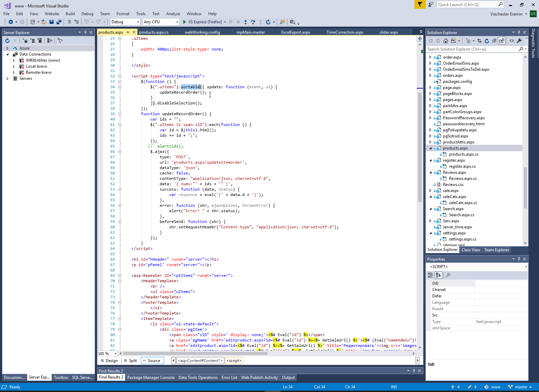This screenshot has height=392, width=539.
Task: Switch to the webWorking.config tab
Action: (202, 32)
